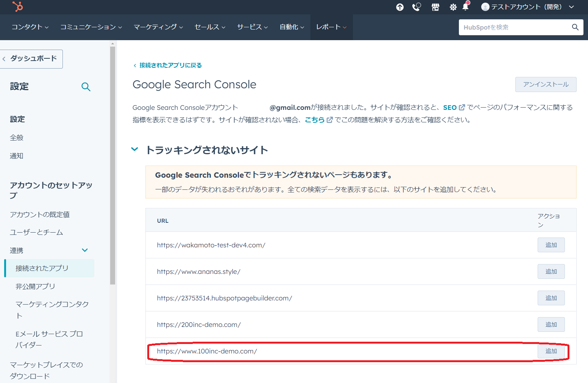Click the Google Search Console page title
The image size is (588, 383).
[x=194, y=84]
